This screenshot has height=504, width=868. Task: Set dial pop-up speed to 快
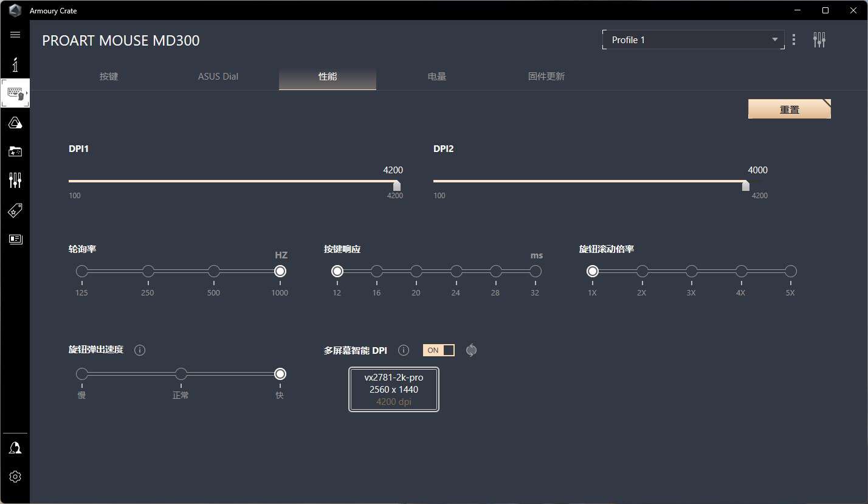coord(280,374)
